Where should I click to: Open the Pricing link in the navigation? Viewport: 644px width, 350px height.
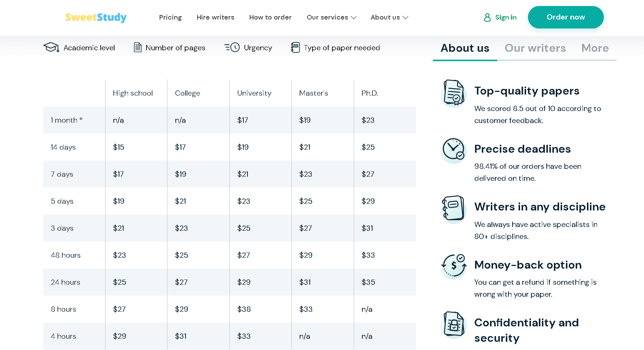[170, 17]
